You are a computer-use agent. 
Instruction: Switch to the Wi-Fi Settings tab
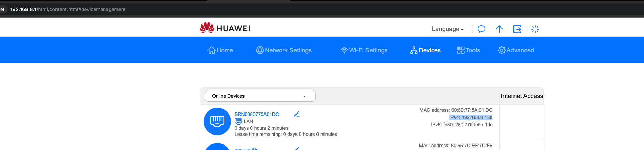point(364,50)
